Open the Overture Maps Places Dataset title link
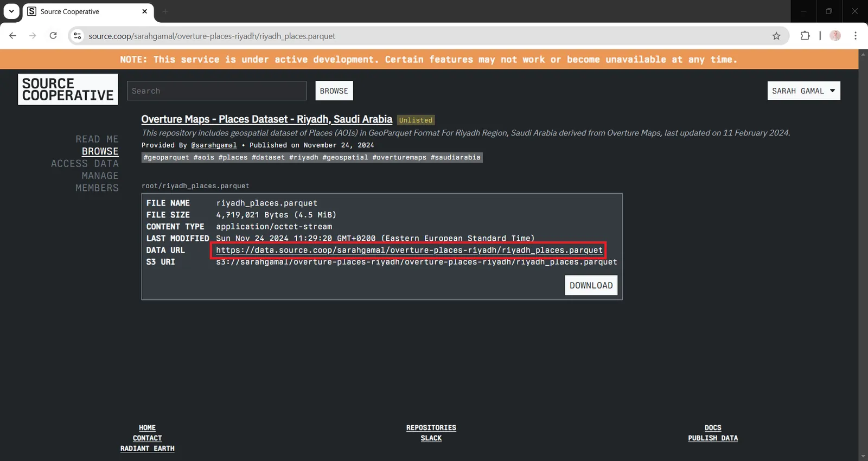Image resolution: width=868 pixels, height=461 pixels. pos(266,119)
